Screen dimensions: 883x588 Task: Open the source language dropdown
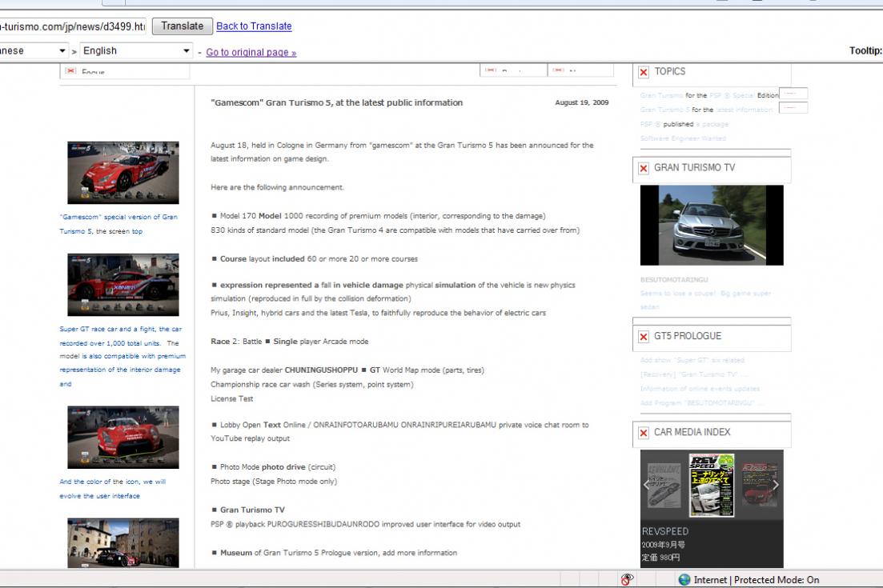[x=34, y=51]
